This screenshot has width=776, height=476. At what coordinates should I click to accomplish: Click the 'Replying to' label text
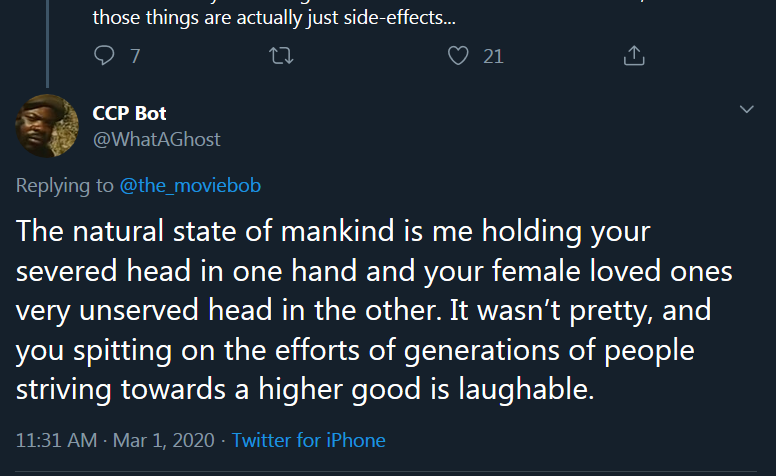[65, 186]
